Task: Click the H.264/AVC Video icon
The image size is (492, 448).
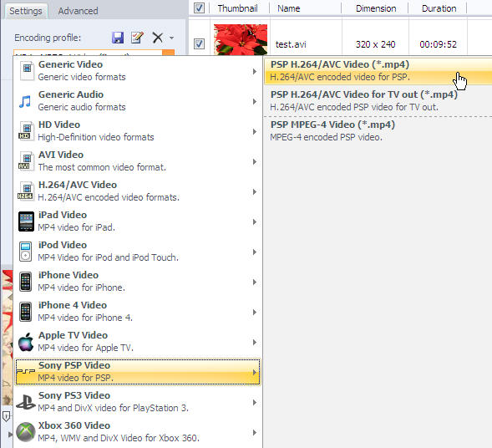Action: 26,191
